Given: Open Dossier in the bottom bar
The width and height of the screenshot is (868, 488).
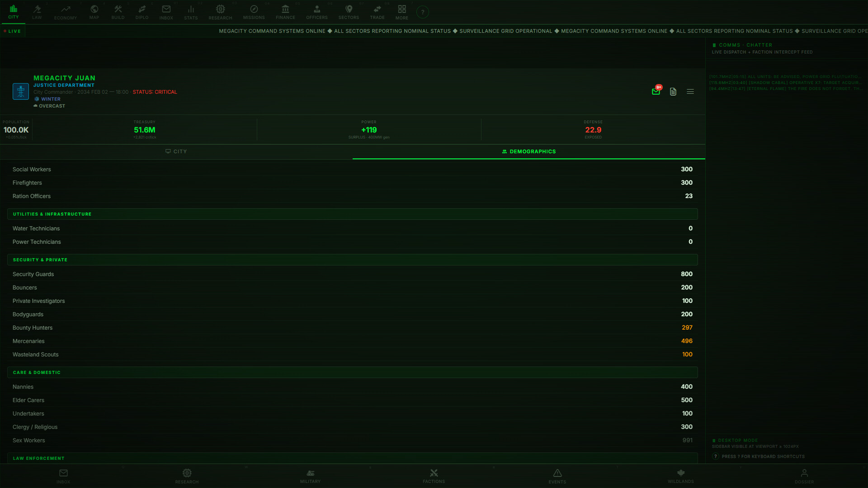Looking at the screenshot, I should tap(804, 476).
